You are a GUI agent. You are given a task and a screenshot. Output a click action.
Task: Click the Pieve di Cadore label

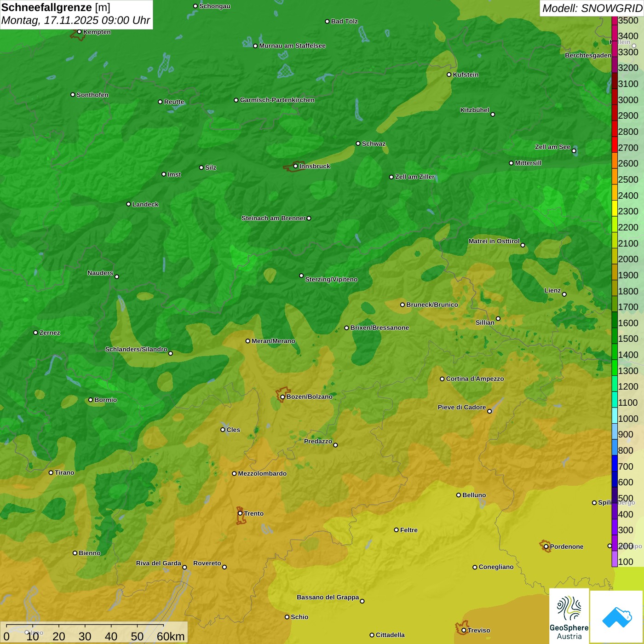pyautogui.click(x=461, y=407)
